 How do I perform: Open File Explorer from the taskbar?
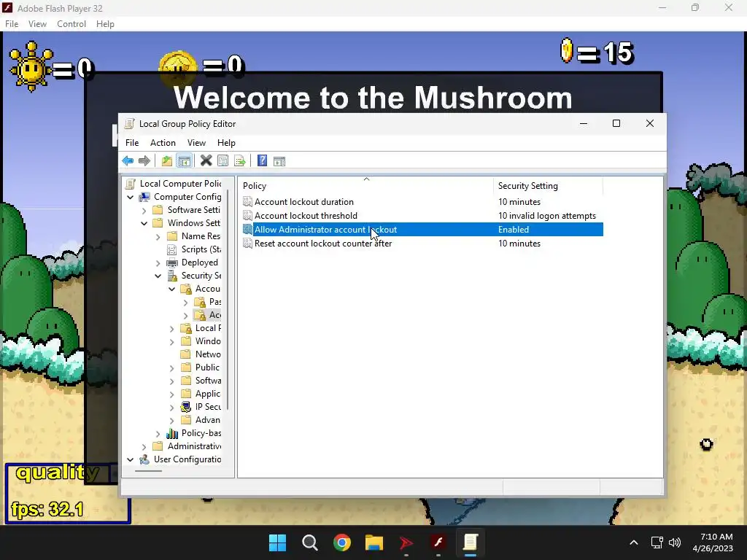tap(374, 542)
